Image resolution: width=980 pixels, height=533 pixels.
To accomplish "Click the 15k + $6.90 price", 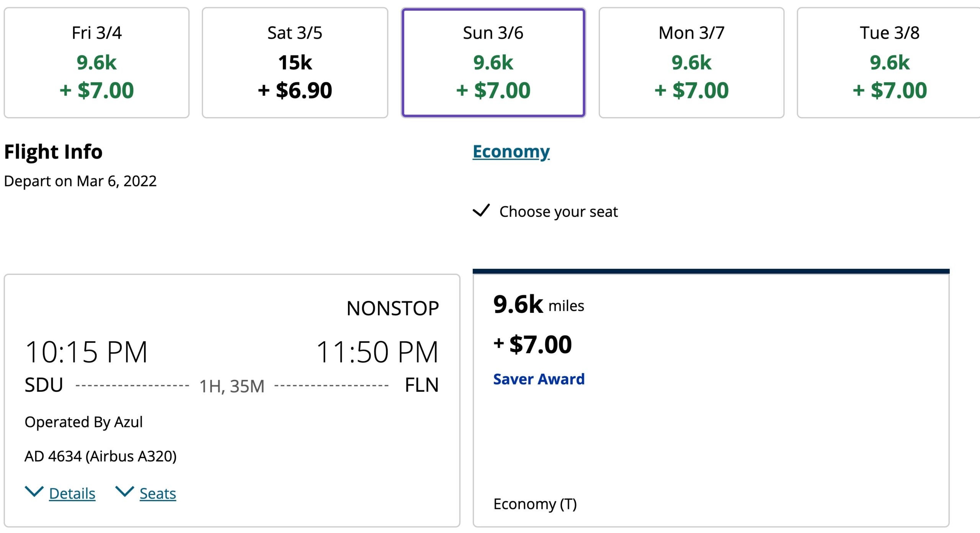I will [295, 76].
